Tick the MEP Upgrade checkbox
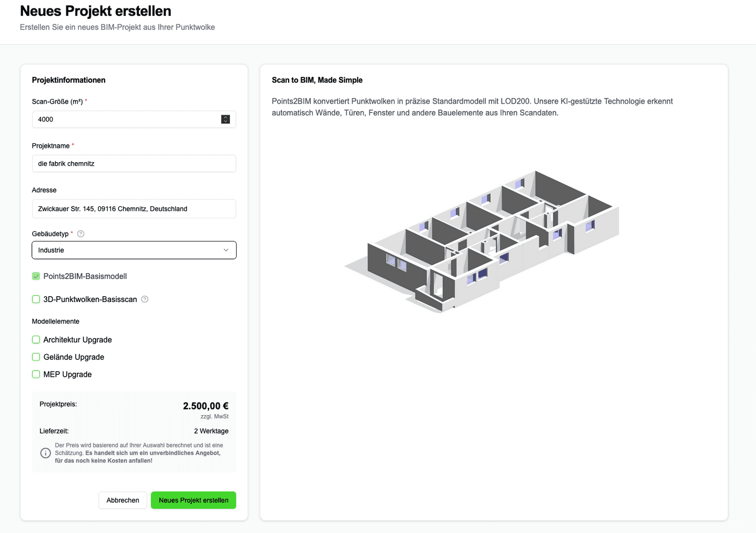 [x=36, y=375]
